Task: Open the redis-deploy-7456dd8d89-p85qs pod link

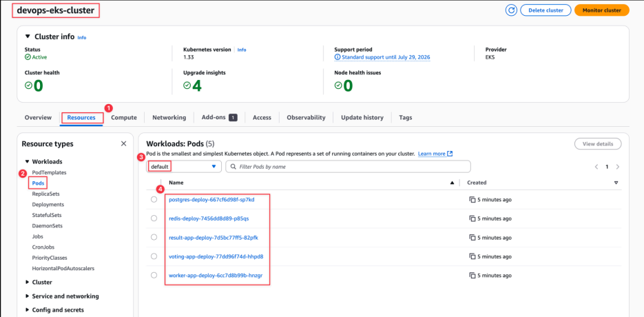Action: pyautogui.click(x=209, y=218)
